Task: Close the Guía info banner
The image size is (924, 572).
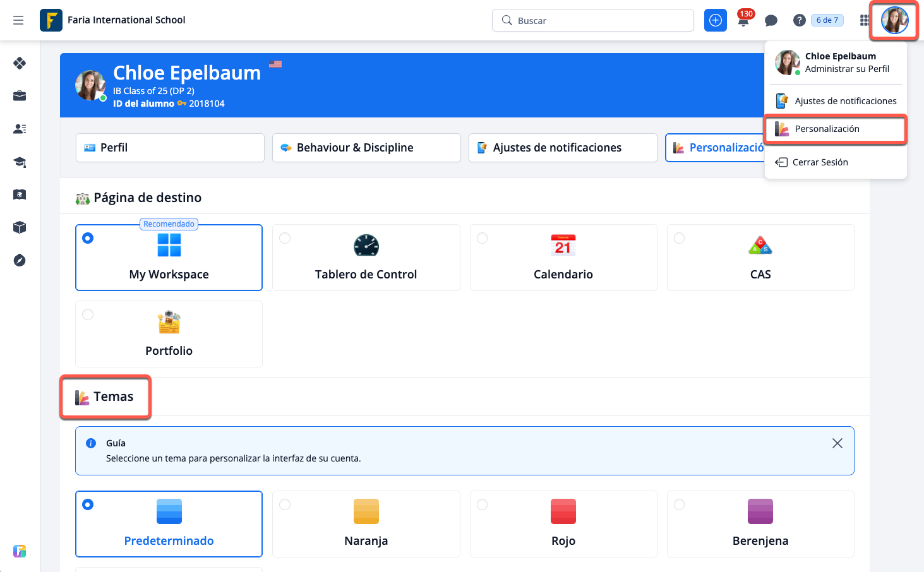Action: click(x=837, y=443)
